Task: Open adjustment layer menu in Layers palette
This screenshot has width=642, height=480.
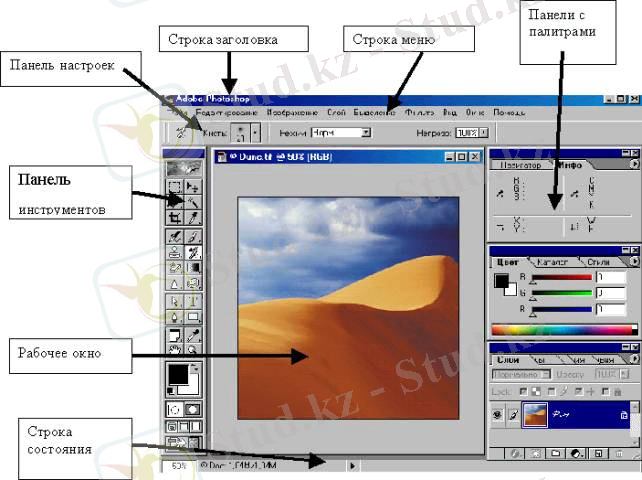Action: click(577, 453)
